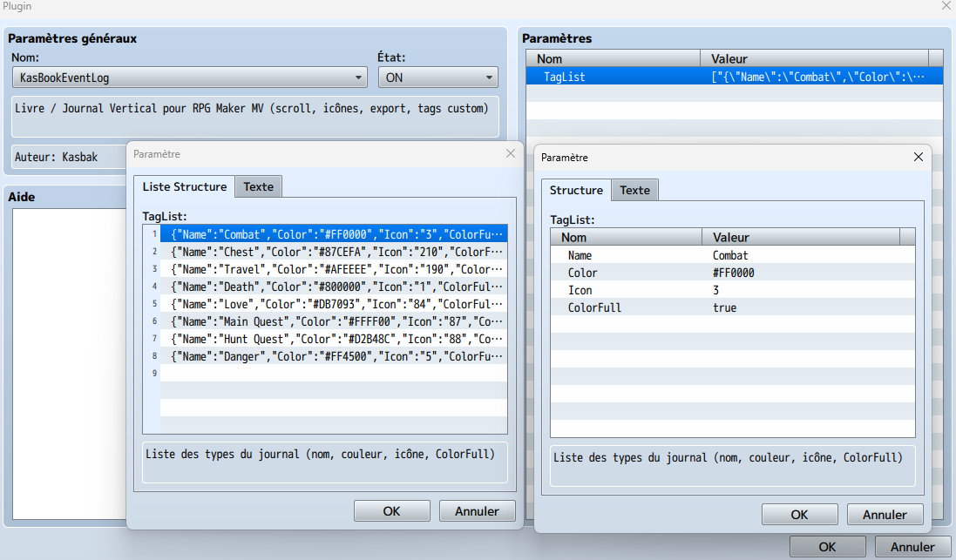Switch to the Liste Structure tab
Screen dimensions: 956x560
click(184, 186)
